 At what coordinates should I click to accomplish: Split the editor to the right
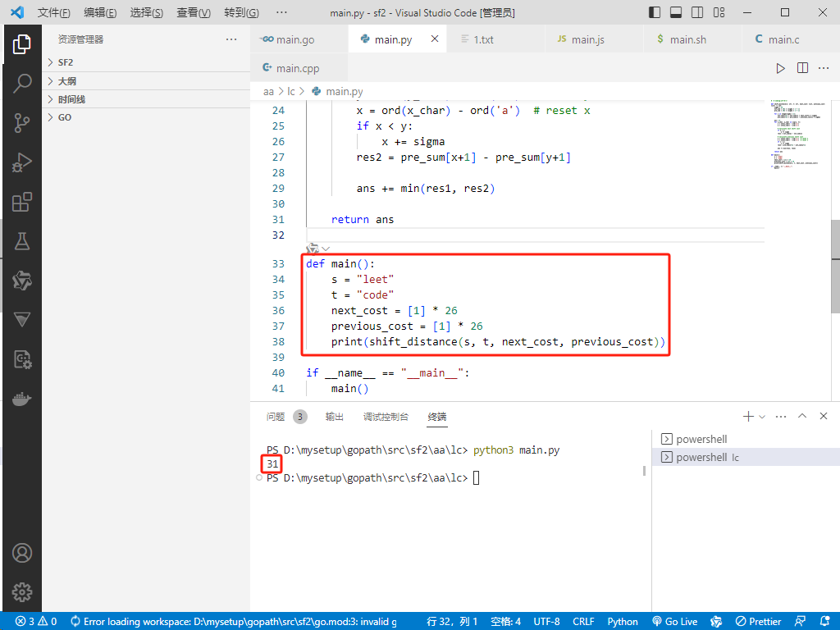tap(802, 68)
